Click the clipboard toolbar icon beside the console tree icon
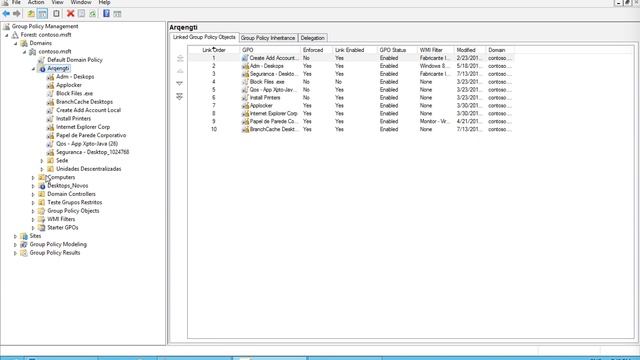The image size is (640, 360). [x=56, y=13]
